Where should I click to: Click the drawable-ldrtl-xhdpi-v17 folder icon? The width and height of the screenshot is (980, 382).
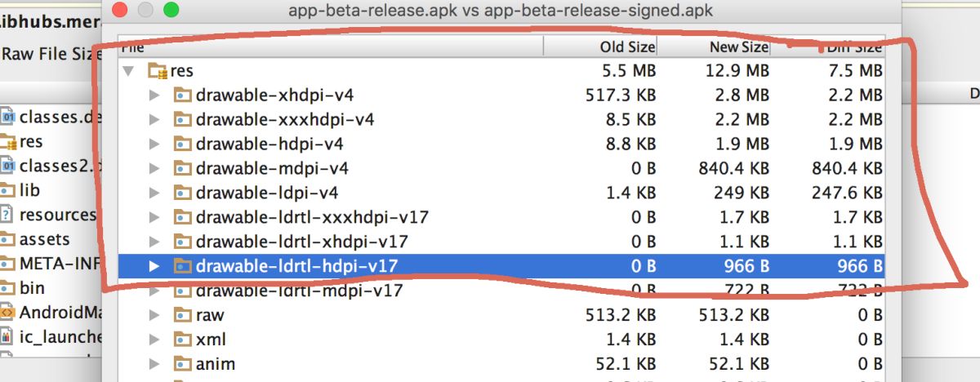pos(182,242)
